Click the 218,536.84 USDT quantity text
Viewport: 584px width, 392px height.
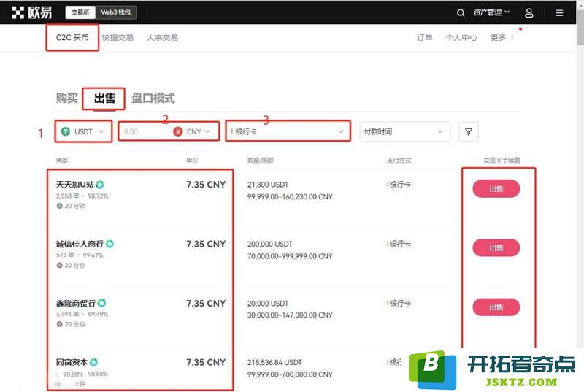(x=274, y=362)
